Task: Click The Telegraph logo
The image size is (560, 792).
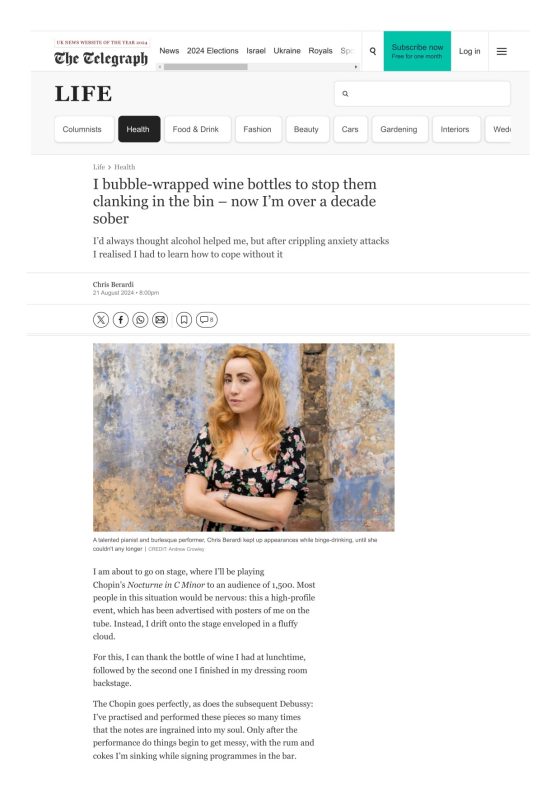Action: coord(101,58)
